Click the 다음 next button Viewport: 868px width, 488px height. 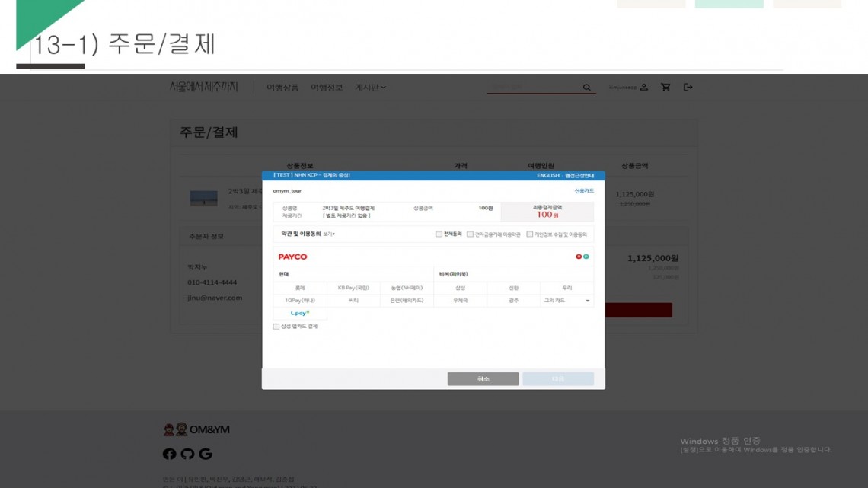click(x=558, y=379)
